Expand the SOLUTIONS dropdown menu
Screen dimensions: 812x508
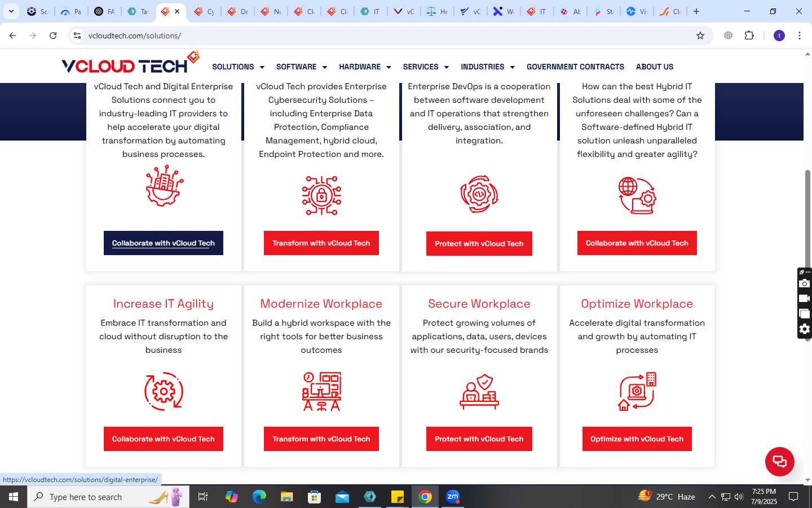pos(238,67)
